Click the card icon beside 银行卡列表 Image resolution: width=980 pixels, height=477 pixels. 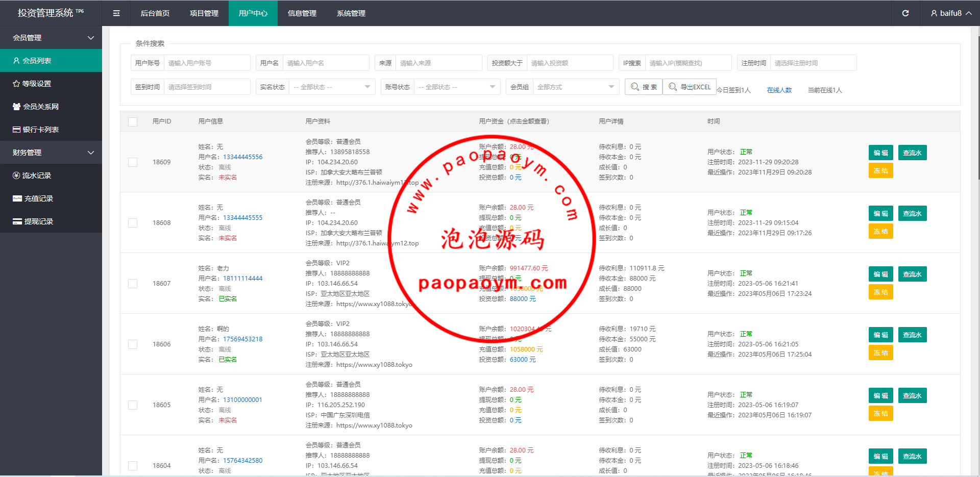17,130
